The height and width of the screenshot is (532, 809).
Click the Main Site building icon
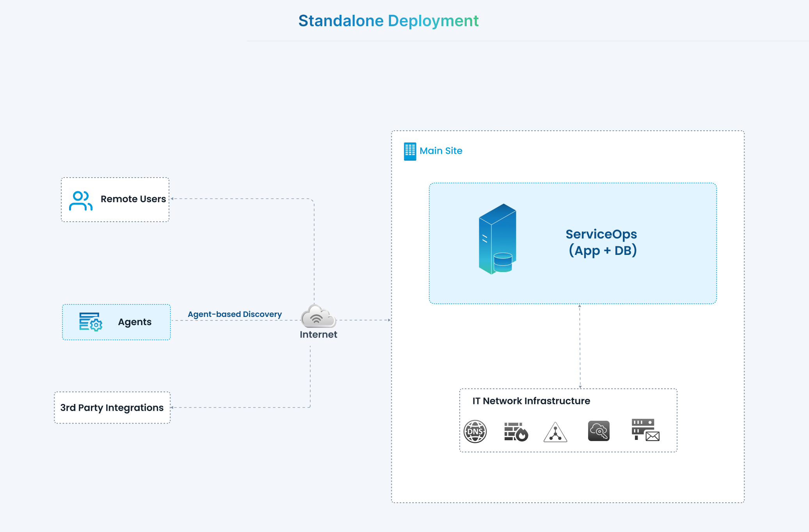tap(410, 151)
